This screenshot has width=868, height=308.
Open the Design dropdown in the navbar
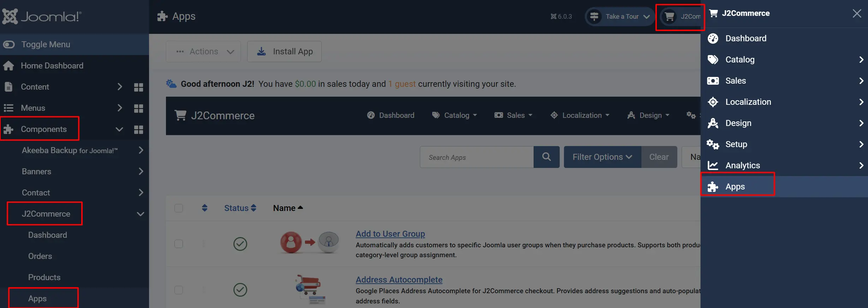[648, 115]
